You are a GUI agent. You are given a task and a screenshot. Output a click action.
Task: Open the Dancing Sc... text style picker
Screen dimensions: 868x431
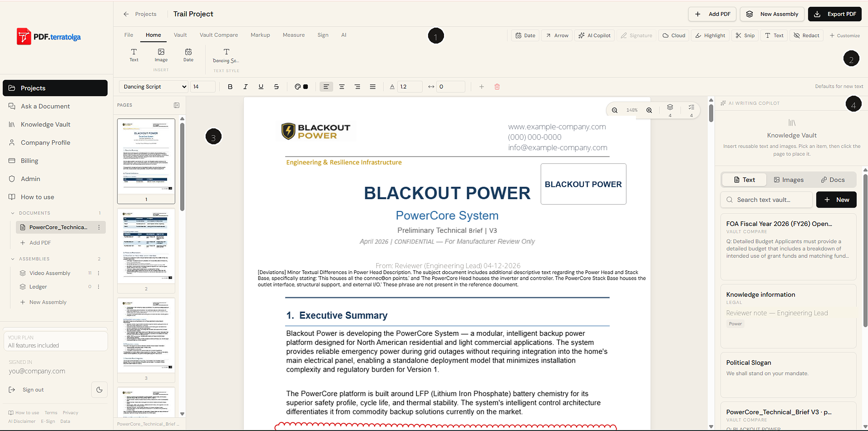pos(226,56)
